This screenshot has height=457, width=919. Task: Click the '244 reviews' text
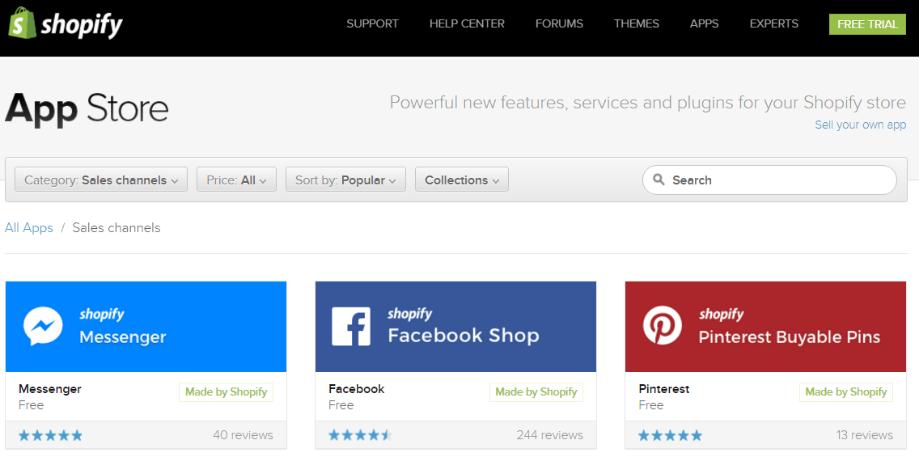550,435
